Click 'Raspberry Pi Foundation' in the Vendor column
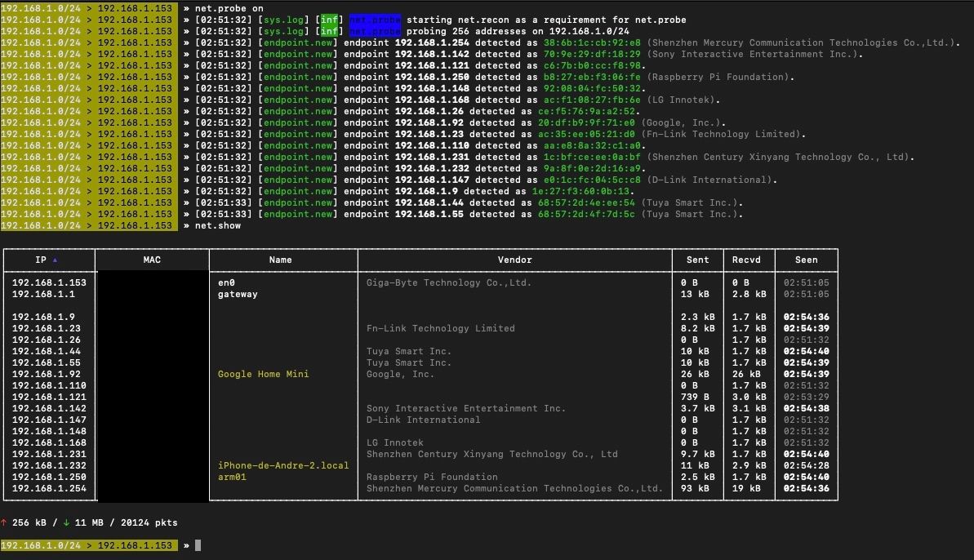974x560 pixels. pyautogui.click(x=432, y=477)
